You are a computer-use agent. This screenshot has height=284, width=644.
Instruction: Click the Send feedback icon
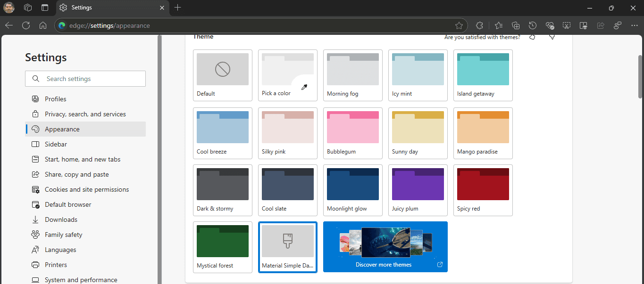(x=618, y=25)
